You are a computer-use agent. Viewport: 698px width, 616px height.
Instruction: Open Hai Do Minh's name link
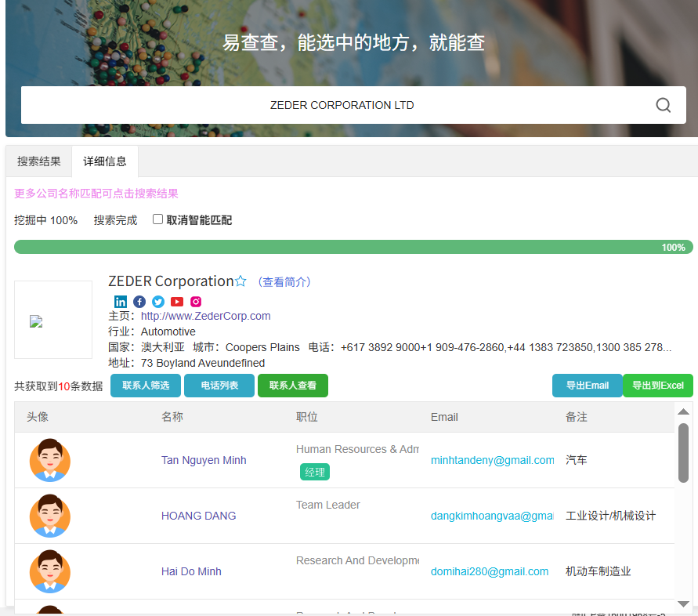[191, 571]
